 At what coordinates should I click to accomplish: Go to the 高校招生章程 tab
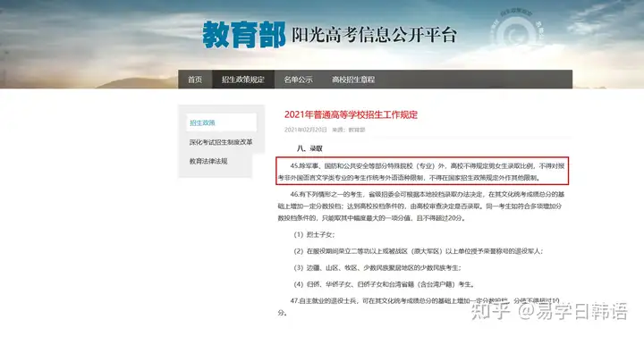click(353, 80)
